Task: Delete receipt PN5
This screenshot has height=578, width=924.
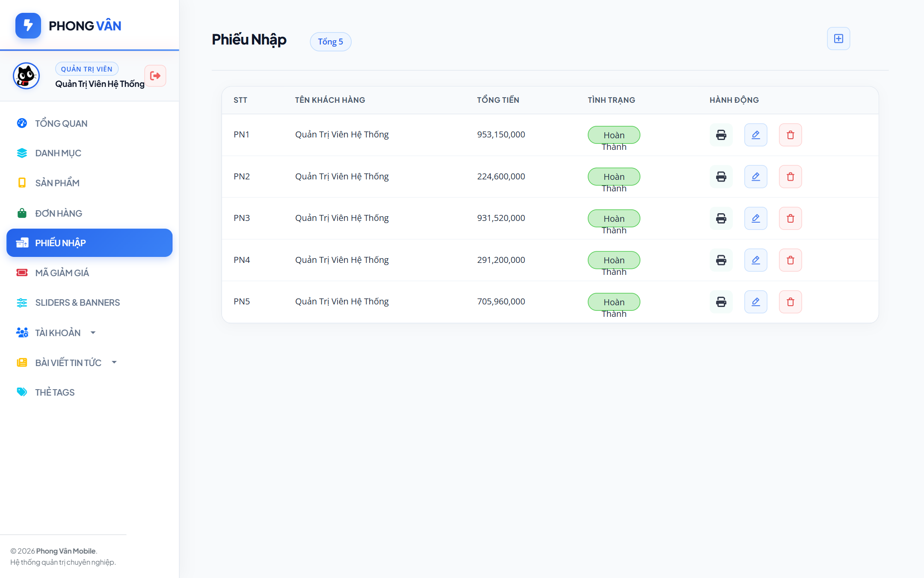Action: click(x=791, y=302)
